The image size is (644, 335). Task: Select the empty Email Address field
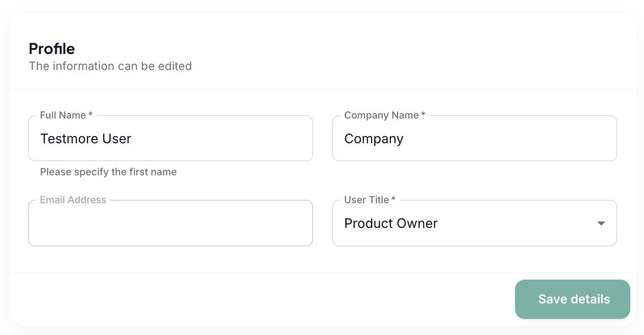click(x=170, y=223)
